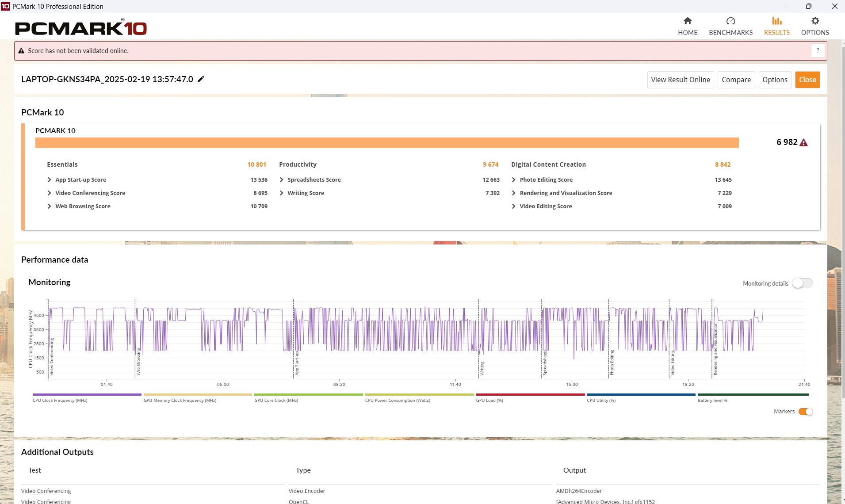
Task: Expand Photo Editing Score details
Action: point(514,180)
